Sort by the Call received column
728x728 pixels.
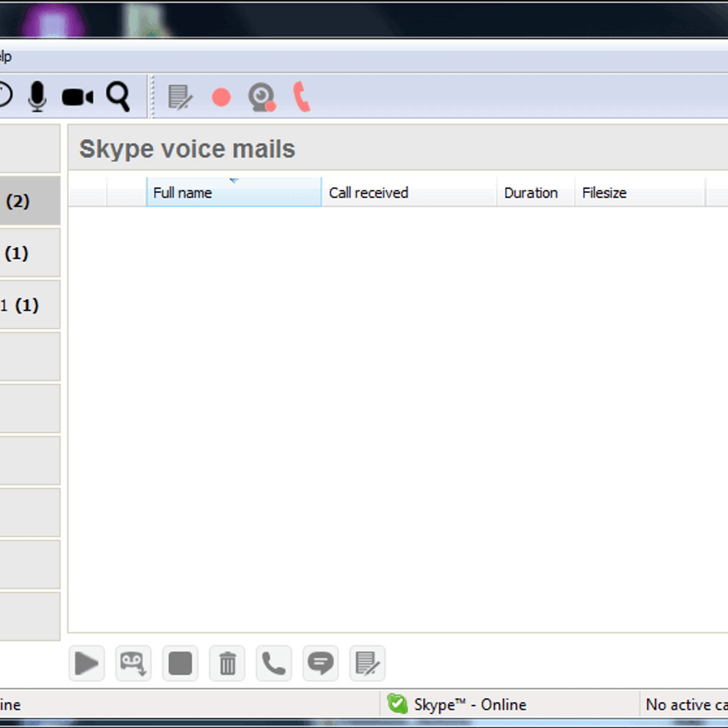click(x=409, y=192)
